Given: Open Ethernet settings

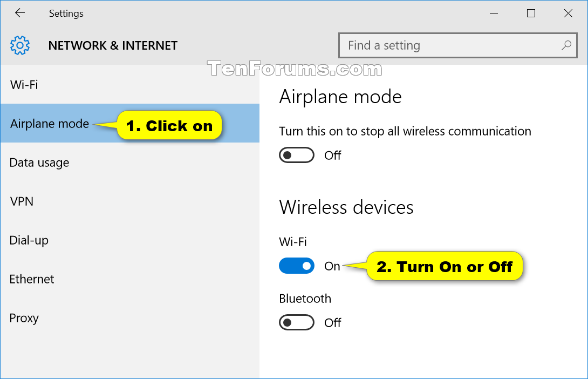Looking at the screenshot, I should (130, 279).
